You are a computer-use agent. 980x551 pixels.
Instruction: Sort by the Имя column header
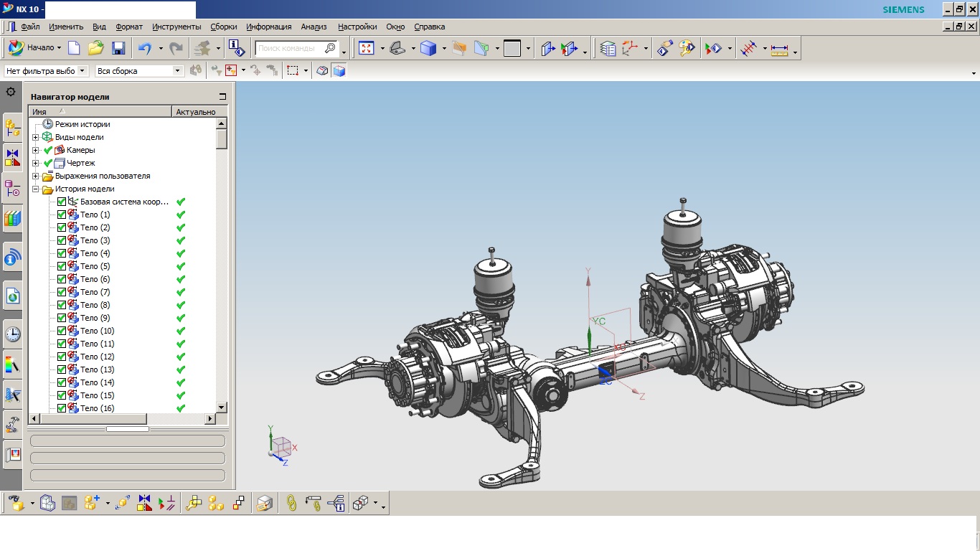pyautogui.click(x=100, y=112)
